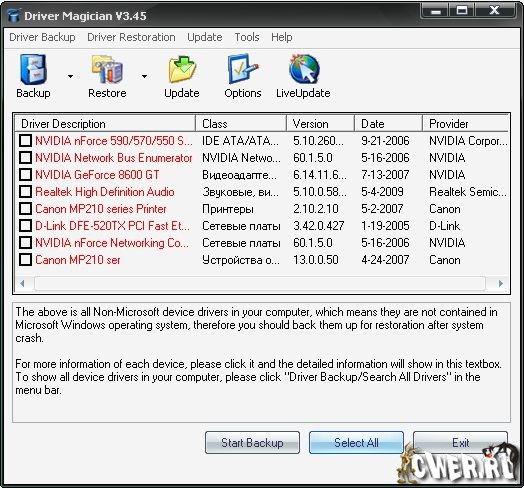The height and width of the screenshot is (488, 524).
Task: Sort by Provider column header
Action: tap(466, 124)
